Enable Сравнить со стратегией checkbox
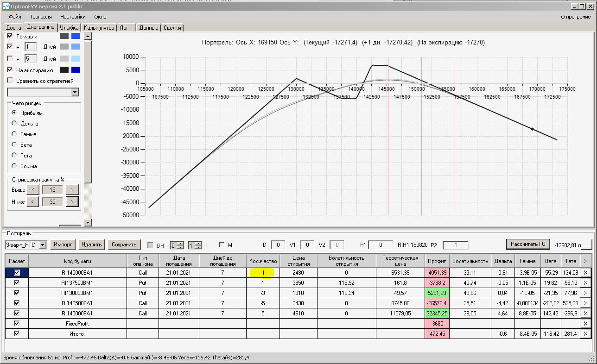The width and height of the screenshot is (597, 364). 10,81
